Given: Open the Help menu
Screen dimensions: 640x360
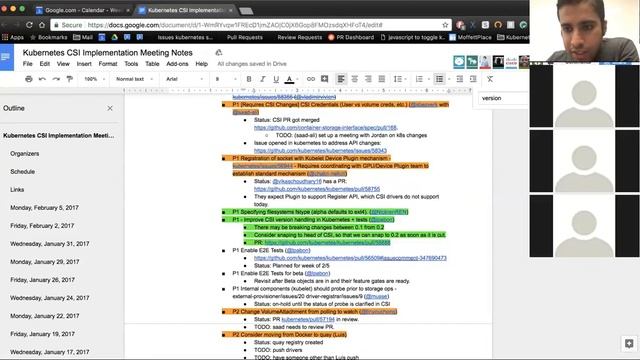Looking at the screenshot, I should pyautogui.click(x=202, y=64).
